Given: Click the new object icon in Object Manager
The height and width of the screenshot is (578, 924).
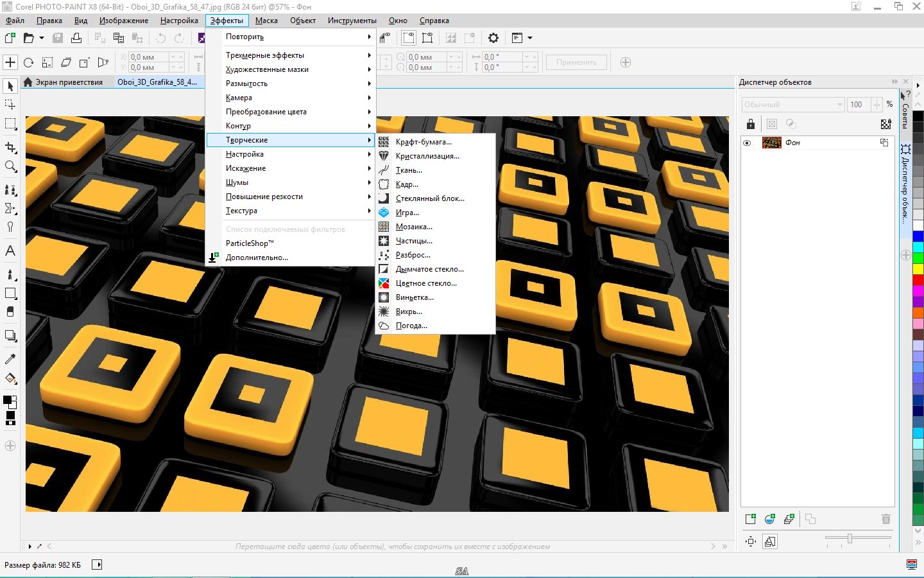Looking at the screenshot, I should coord(750,519).
